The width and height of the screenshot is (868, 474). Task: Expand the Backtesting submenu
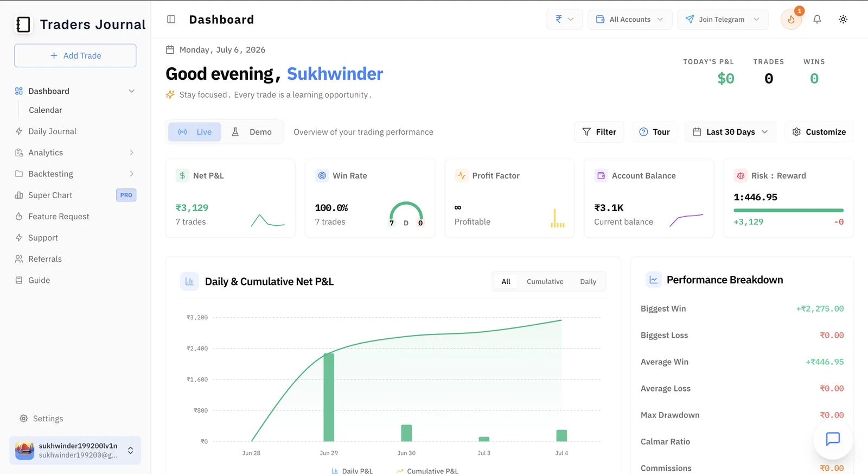pos(131,174)
